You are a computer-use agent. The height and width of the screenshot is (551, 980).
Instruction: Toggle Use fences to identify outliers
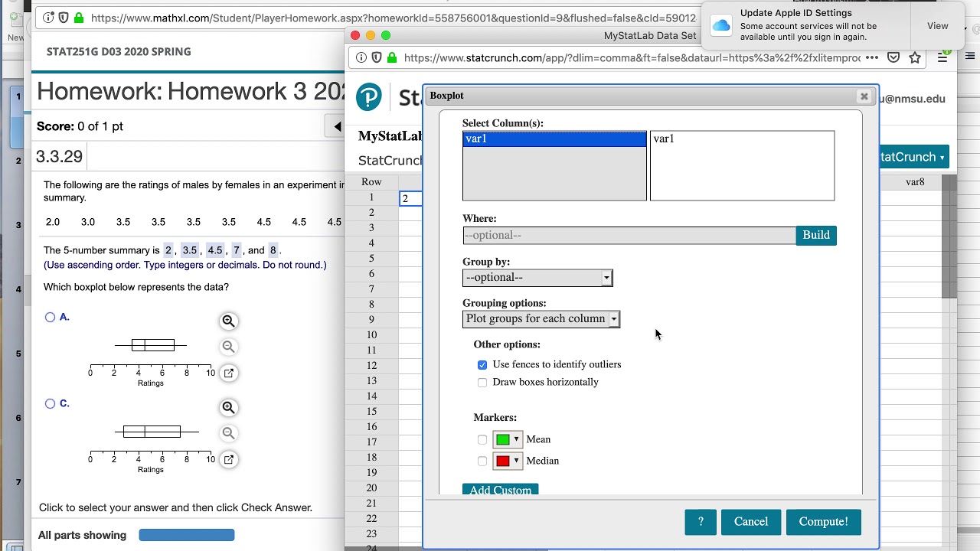click(x=482, y=365)
